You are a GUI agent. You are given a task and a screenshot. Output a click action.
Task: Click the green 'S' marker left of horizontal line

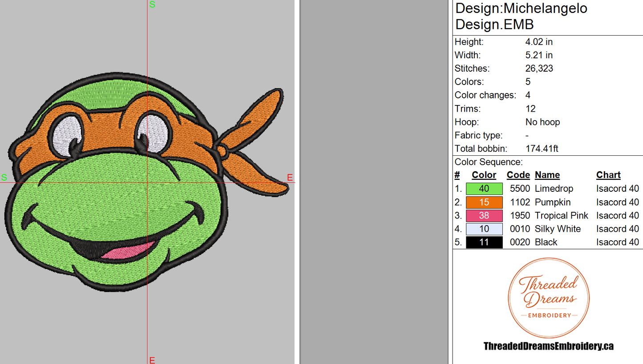4,178
